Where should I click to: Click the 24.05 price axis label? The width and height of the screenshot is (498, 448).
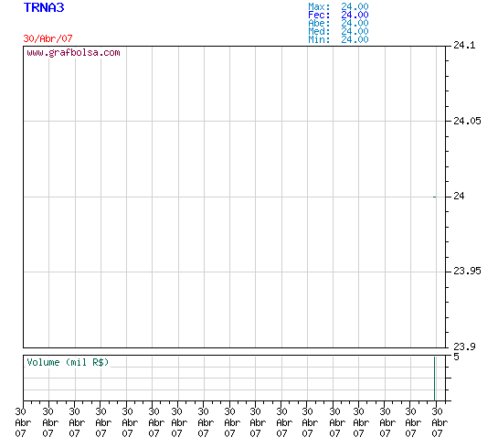tap(467, 121)
